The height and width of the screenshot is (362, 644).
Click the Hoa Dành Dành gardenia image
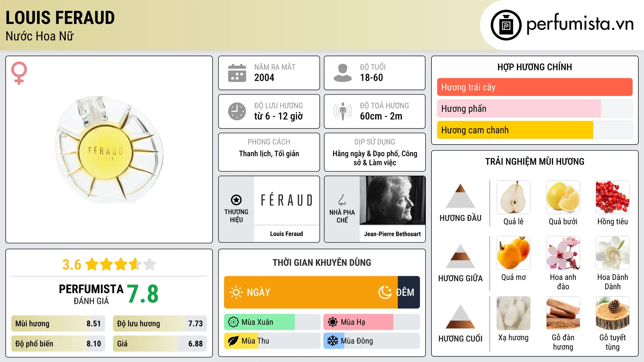(613, 253)
